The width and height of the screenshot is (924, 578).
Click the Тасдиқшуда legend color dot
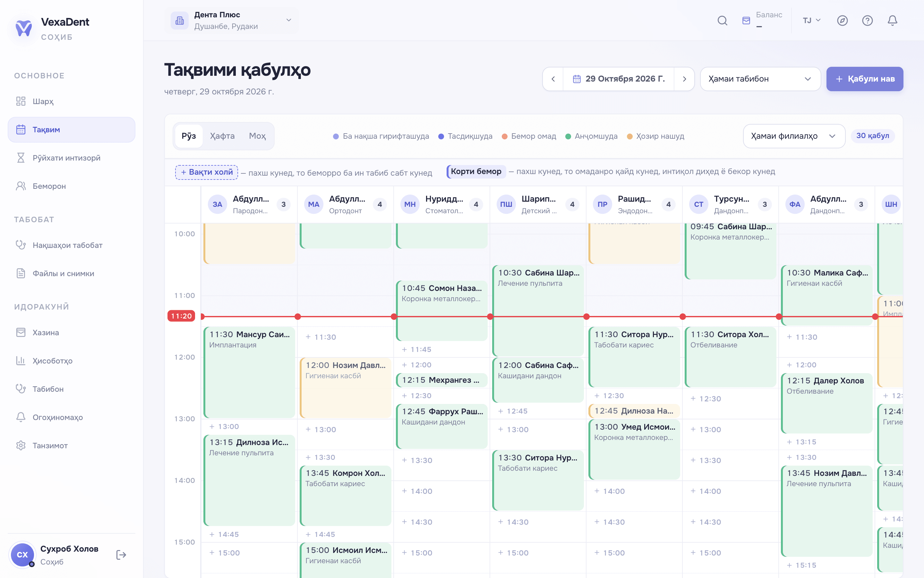point(441,136)
